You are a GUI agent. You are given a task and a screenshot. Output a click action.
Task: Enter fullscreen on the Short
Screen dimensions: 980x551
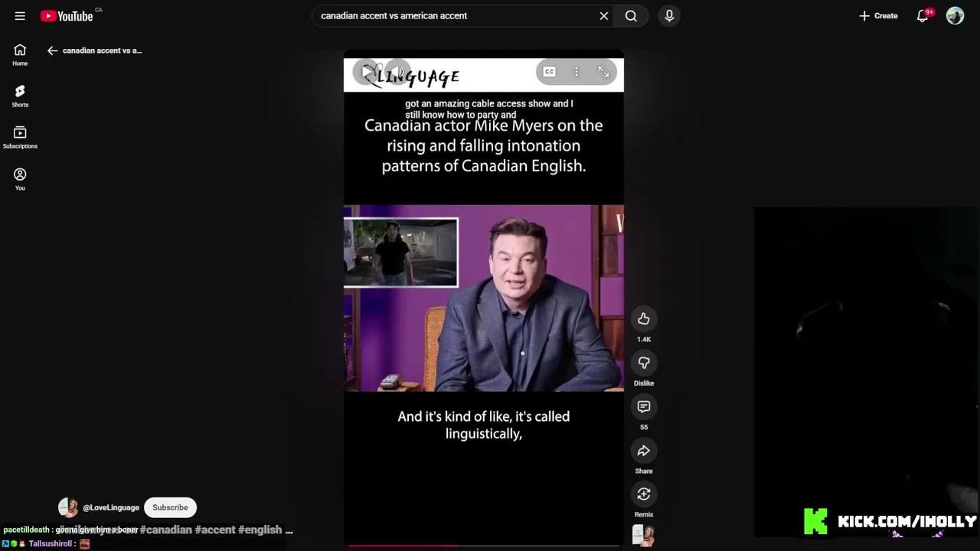click(x=603, y=72)
